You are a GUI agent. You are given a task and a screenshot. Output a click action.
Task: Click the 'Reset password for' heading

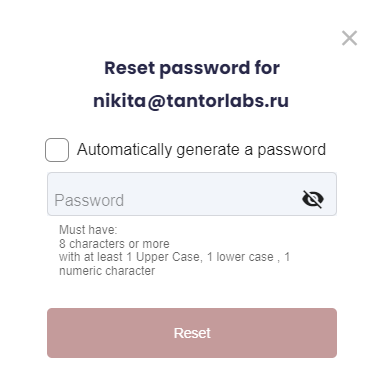192,68
